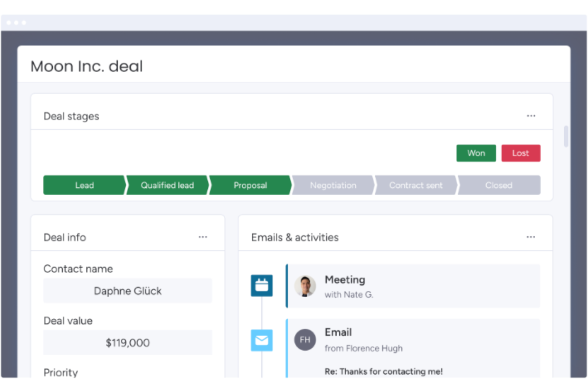The image size is (588, 392).
Task: Open the Deal stages options menu
Action: point(531,116)
